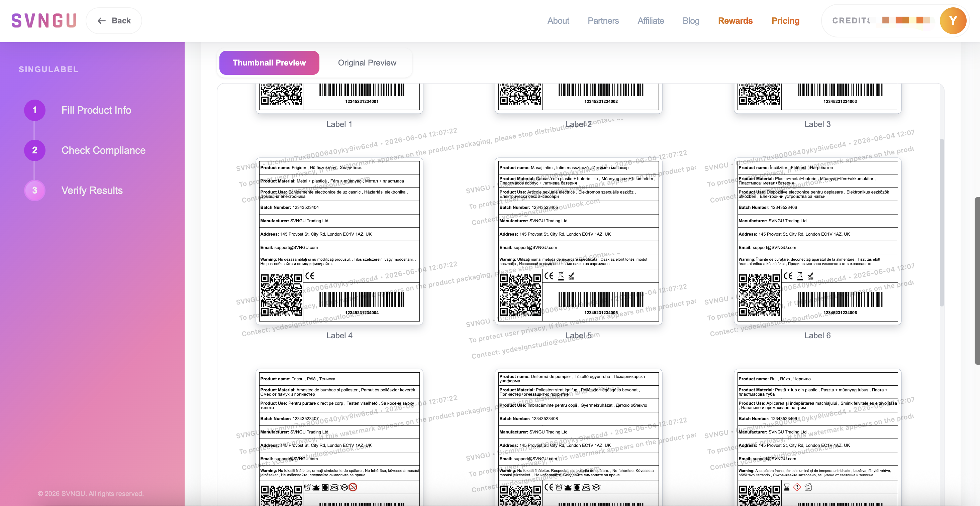The height and width of the screenshot is (506, 980).
Task: Click the "Label 3" caption
Action: coord(817,124)
